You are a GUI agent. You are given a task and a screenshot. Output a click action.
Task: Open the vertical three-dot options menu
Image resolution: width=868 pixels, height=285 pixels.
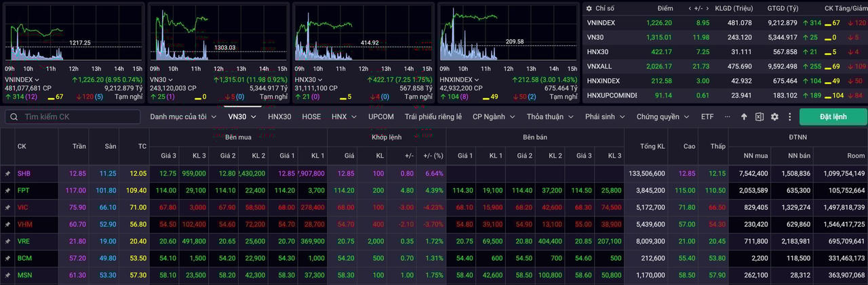(x=789, y=117)
